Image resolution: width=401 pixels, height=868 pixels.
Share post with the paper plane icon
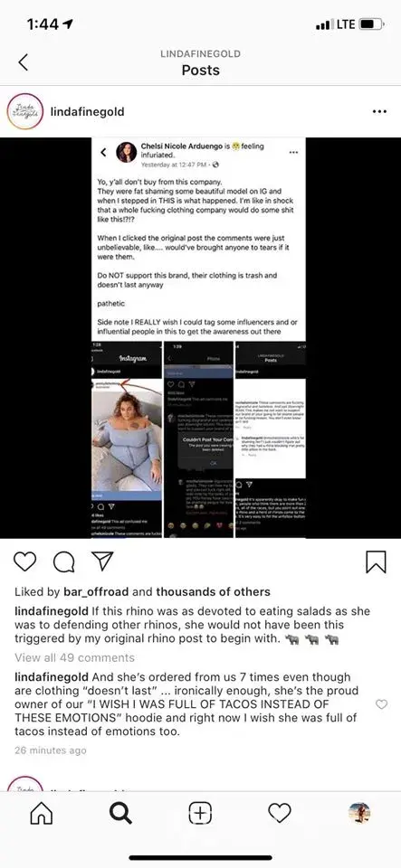102,561
